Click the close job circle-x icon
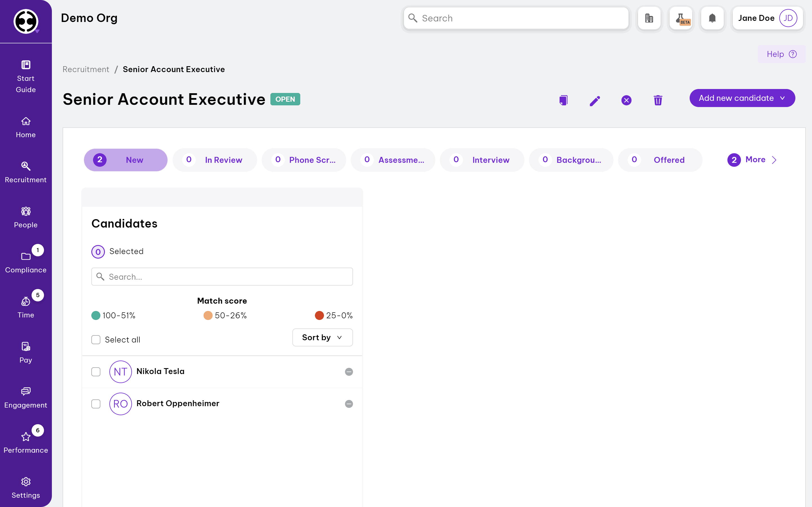Screen dimensions: 812x507 [626, 100]
